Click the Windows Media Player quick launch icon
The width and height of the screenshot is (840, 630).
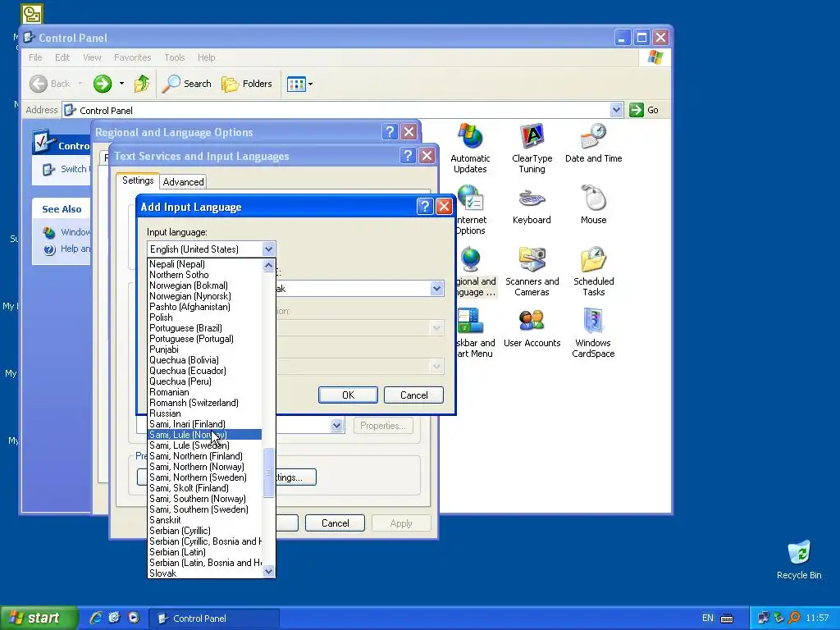pyautogui.click(x=134, y=618)
